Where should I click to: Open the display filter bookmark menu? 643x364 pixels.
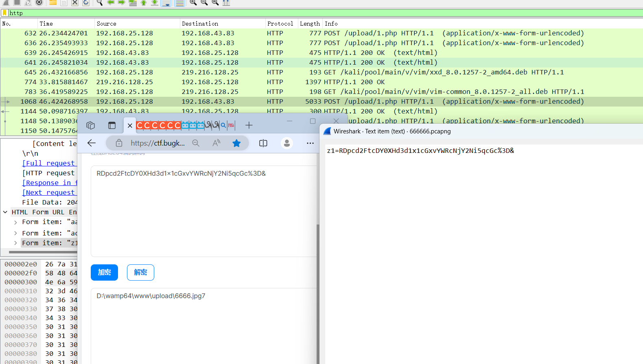[x=4, y=13]
